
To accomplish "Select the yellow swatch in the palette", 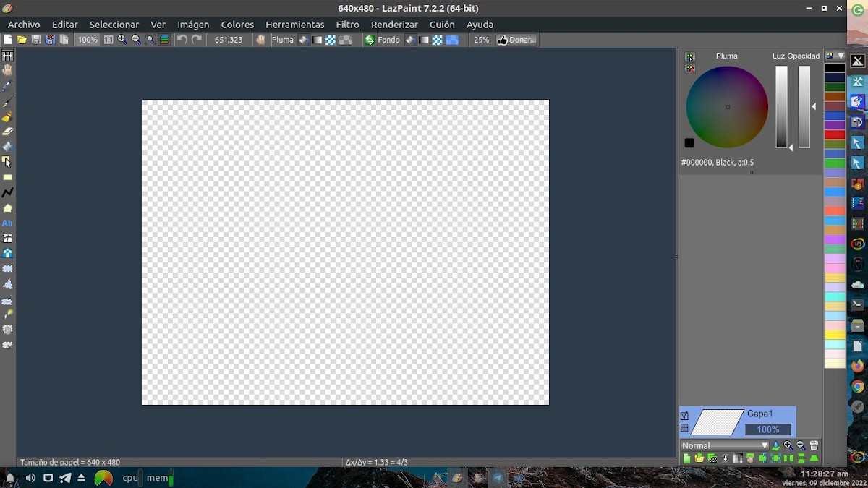I will 835,335.
